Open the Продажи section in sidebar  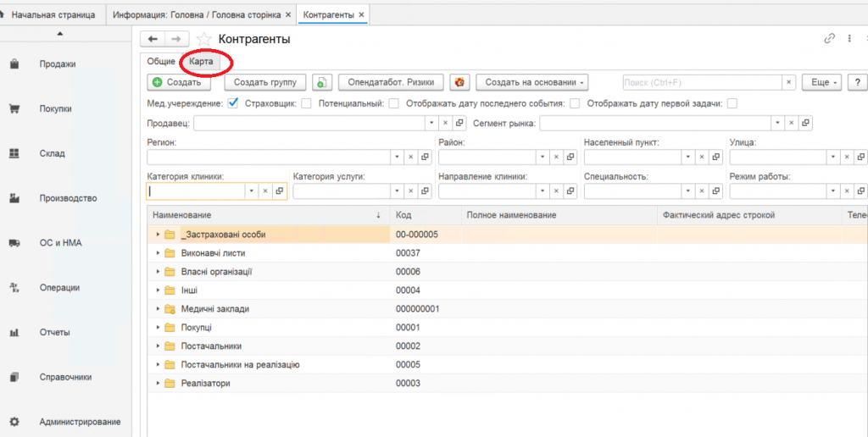(57, 64)
